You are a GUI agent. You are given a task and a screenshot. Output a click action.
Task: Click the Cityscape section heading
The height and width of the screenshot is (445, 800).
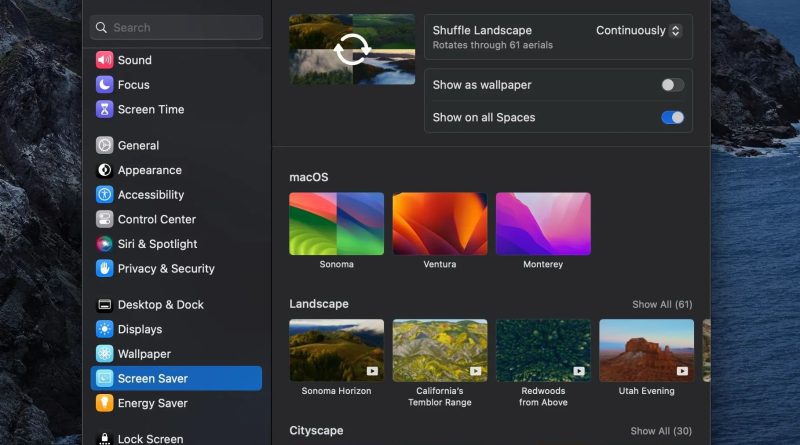coord(316,430)
